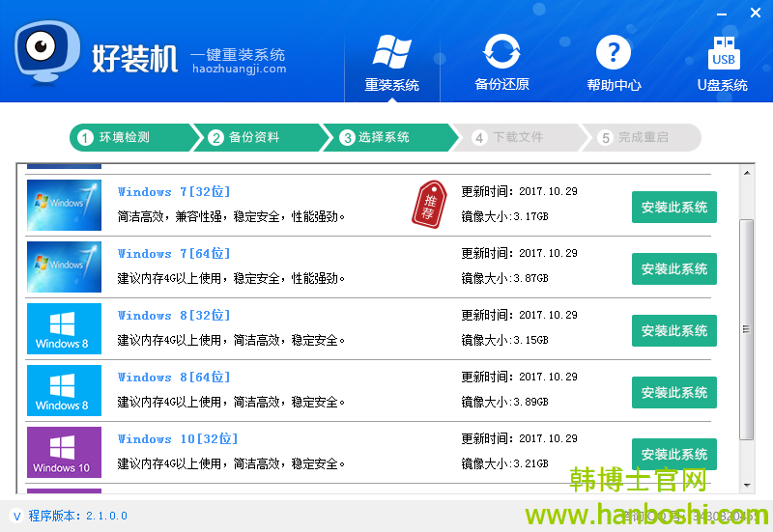Click Windows 7 64位 thumbnail image

(x=64, y=267)
